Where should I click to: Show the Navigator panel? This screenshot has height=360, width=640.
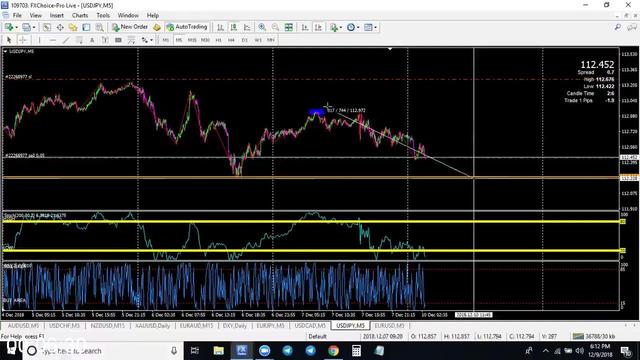[x=73, y=27]
